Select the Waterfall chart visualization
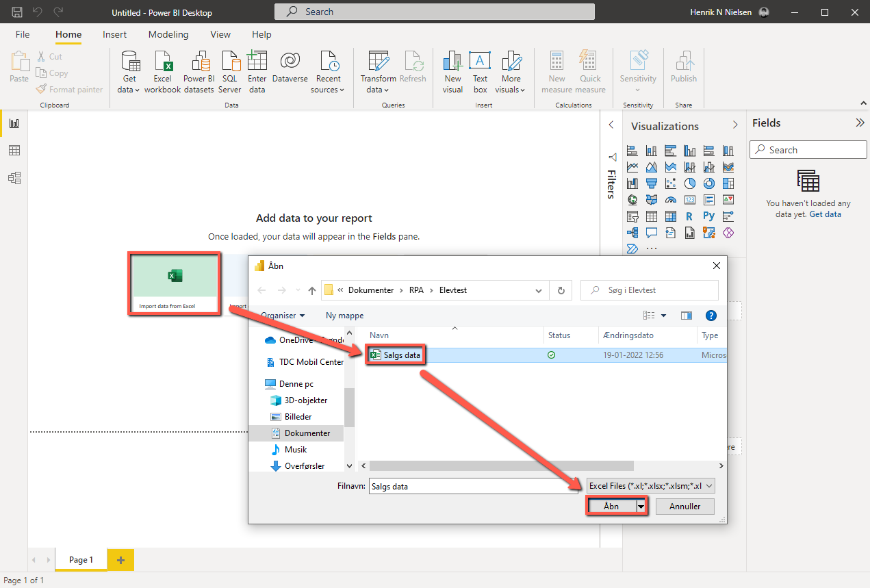 click(632, 183)
